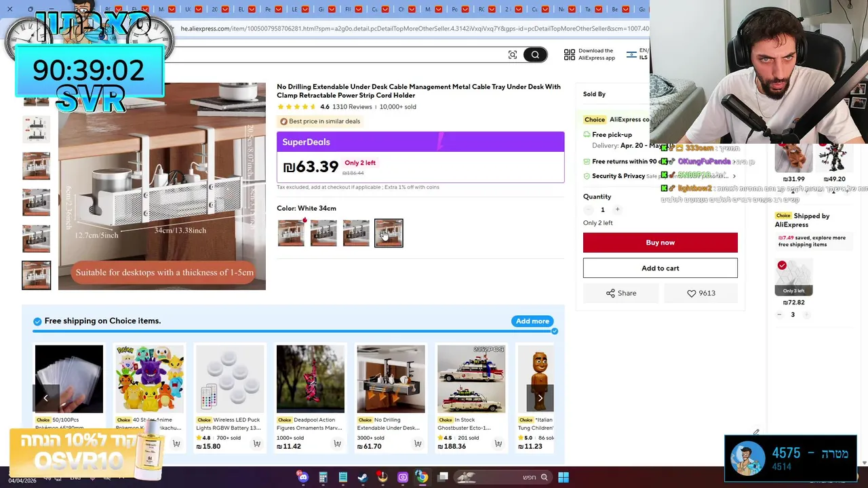The image size is (868, 488).
Task: Open Notepad from the Windows taskbar
Action: (x=343, y=477)
